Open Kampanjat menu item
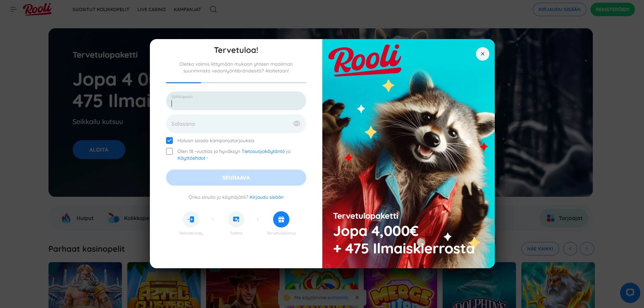 click(187, 9)
